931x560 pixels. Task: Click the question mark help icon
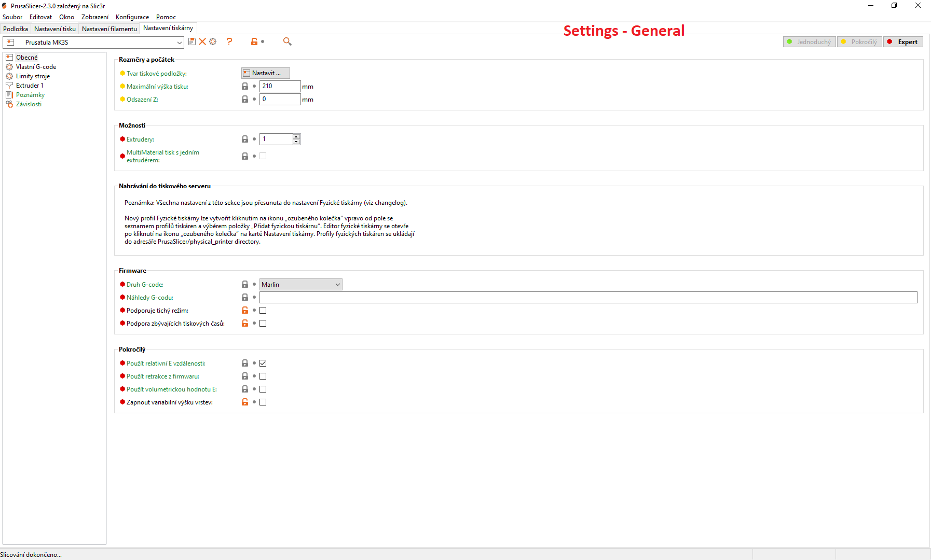230,41
